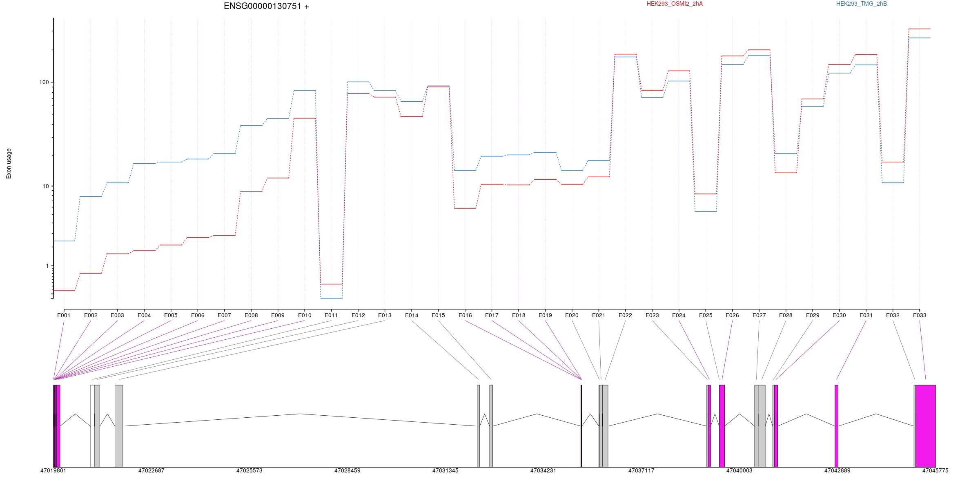Click exon label E015
This screenshot has width=980, height=490.
(x=438, y=315)
